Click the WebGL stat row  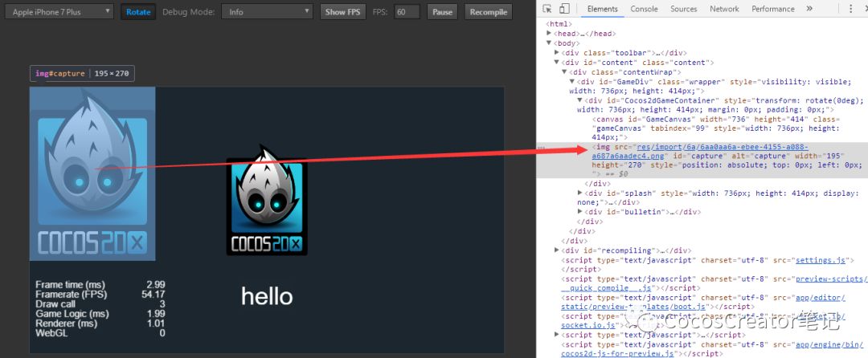pyautogui.click(x=100, y=333)
